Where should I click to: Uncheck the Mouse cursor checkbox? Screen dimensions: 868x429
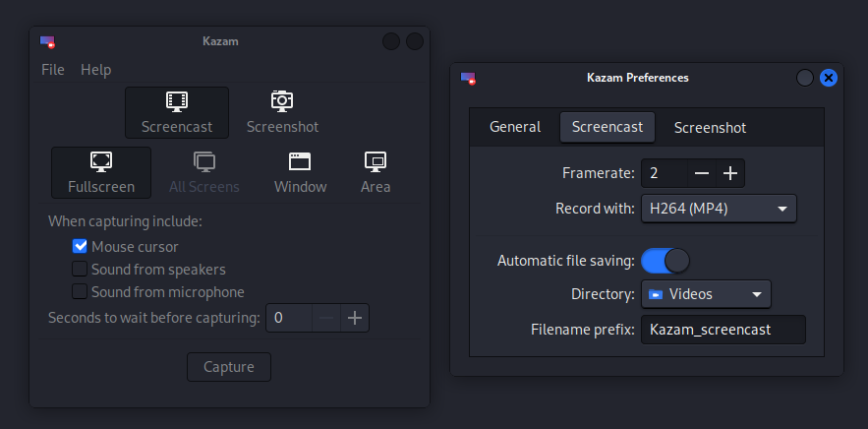coord(81,247)
